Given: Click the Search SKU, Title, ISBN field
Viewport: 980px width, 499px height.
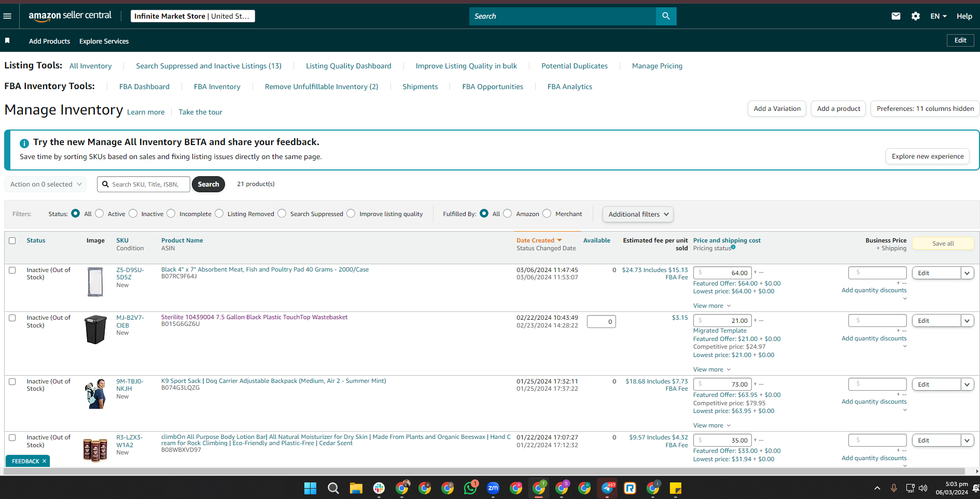Looking at the screenshot, I should point(144,184).
